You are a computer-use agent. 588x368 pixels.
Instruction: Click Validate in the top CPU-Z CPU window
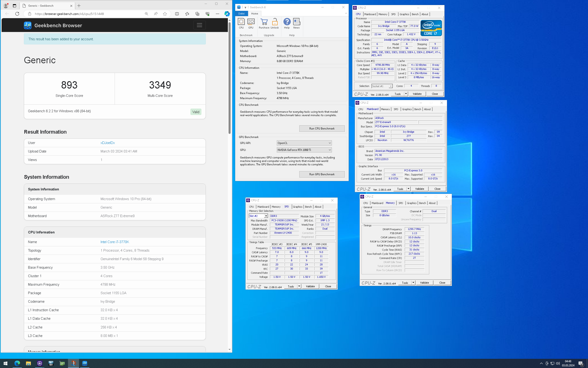(x=417, y=94)
